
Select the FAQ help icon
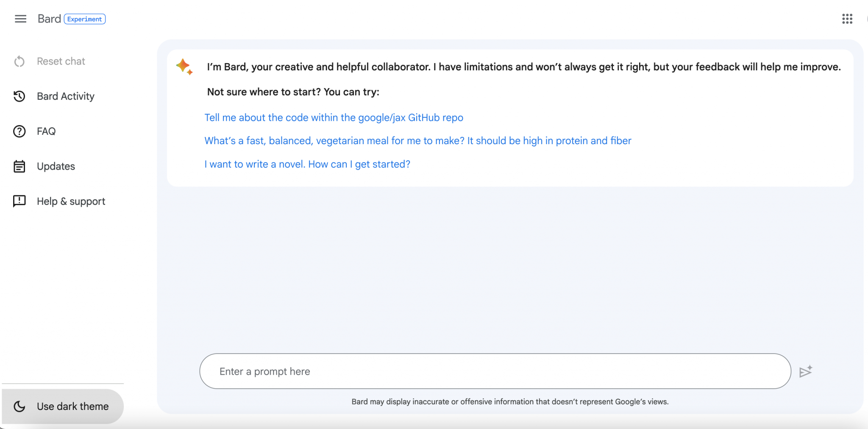point(19,131)
